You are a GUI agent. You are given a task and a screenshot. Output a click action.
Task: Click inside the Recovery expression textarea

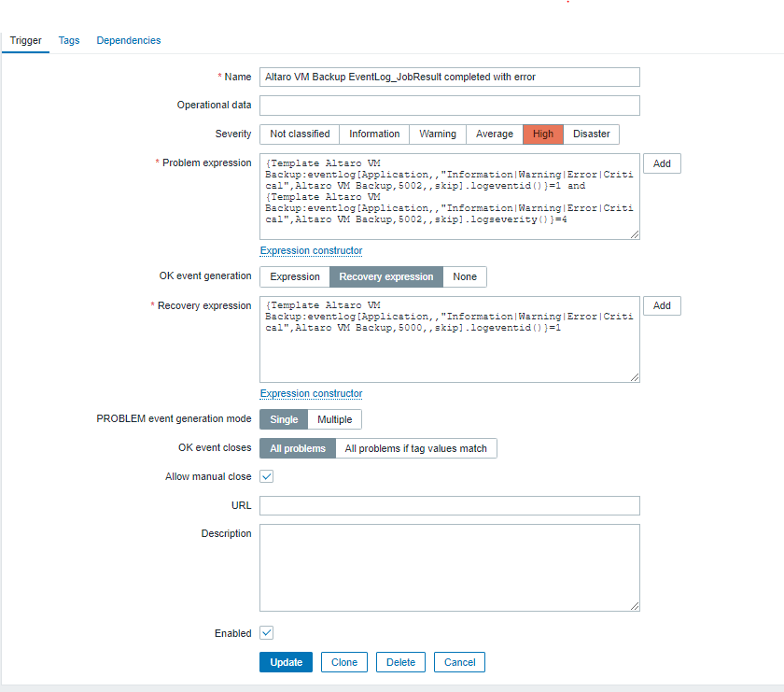450,339
